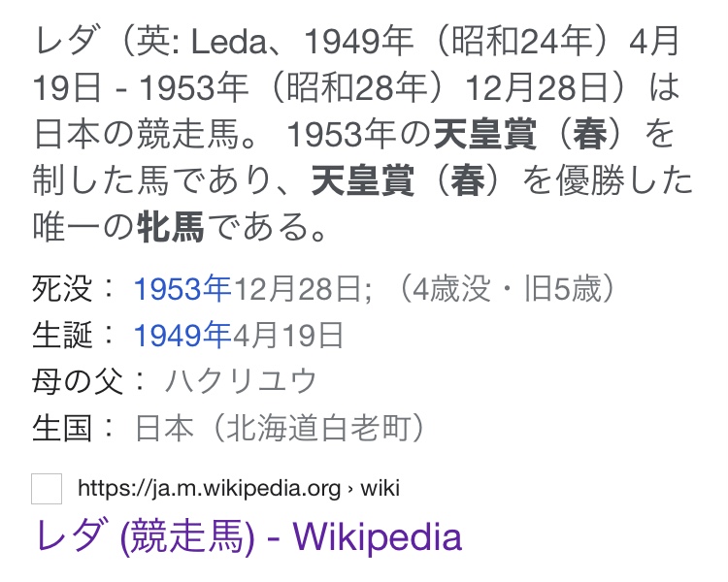The height and width of the screenshot is (582, 728).
Task: Click the 1953年 link in 死没 row
Action: (182, 289)
